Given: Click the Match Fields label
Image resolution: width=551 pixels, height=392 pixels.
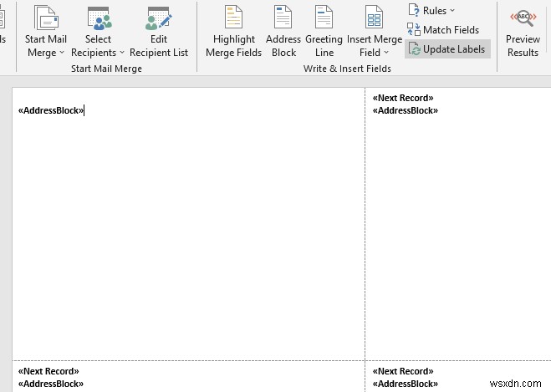Looking at the screenshot, I should click(451, 30).
